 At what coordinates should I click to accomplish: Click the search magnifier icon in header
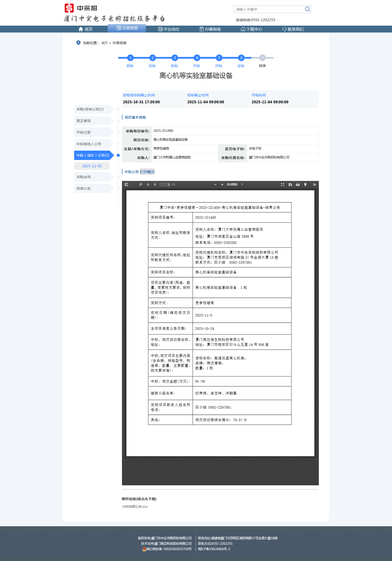[x=307, y=9]
